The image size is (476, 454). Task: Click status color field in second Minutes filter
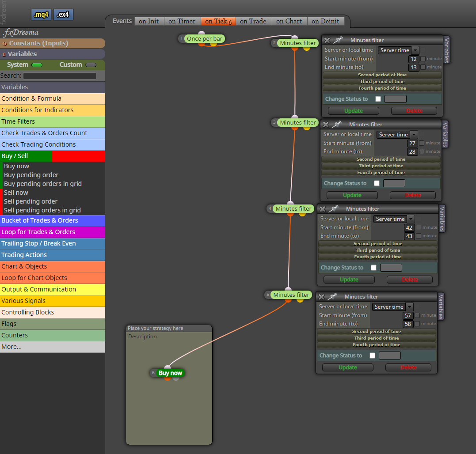click(394, 183)
